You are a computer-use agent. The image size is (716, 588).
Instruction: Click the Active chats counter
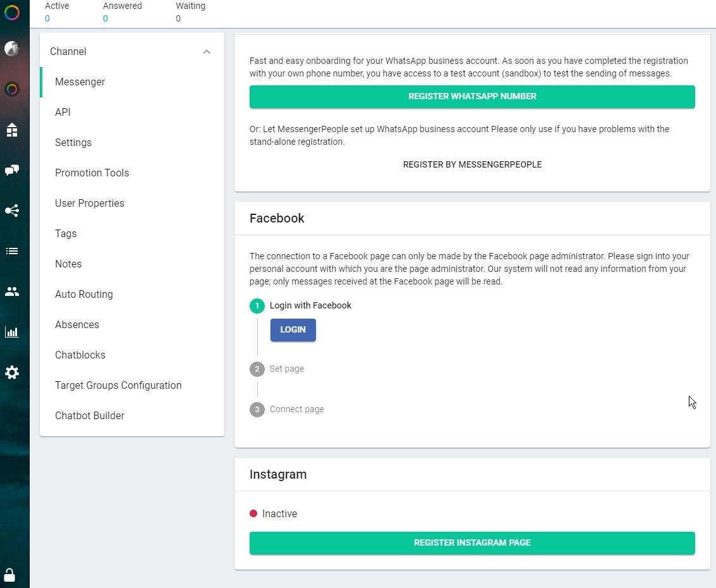tap(57, 13)
